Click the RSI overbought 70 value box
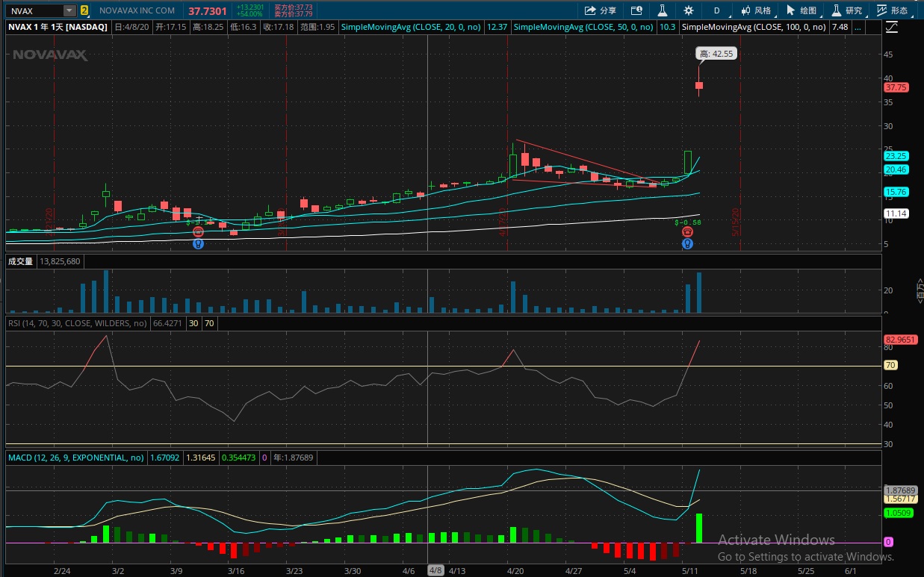The width and height of the screenshot is (924, 577). tap(209, 323)
